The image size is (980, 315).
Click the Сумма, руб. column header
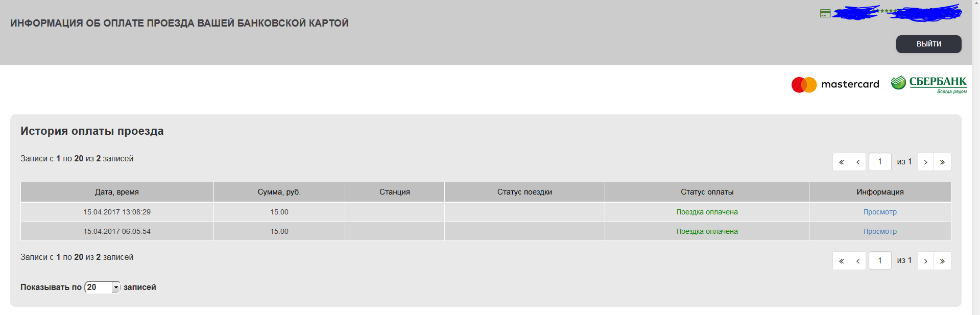point(279,192)
